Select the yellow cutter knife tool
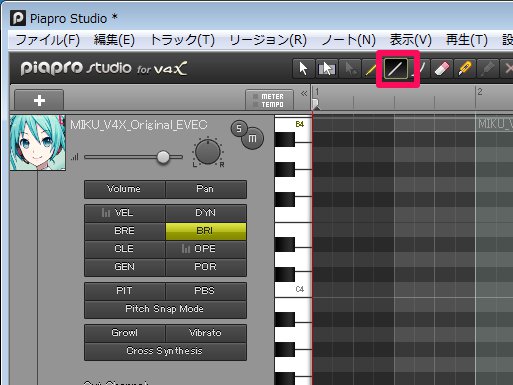The image size is (513, 385). 465,69
